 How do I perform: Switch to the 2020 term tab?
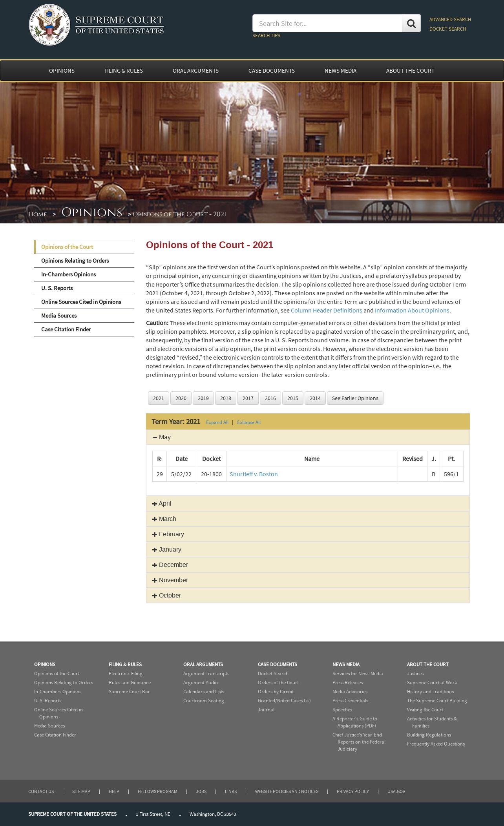[x=181, y=398]
